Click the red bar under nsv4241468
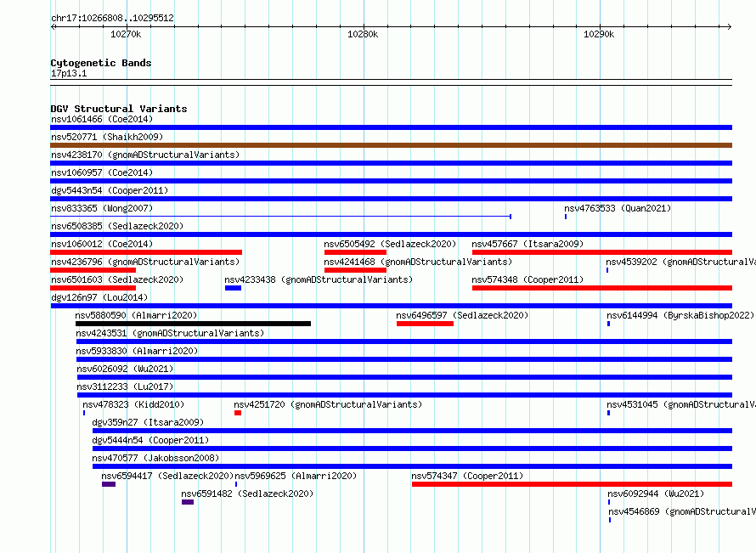Viewport: 756px width, 553px height. [x=355, y=270]
